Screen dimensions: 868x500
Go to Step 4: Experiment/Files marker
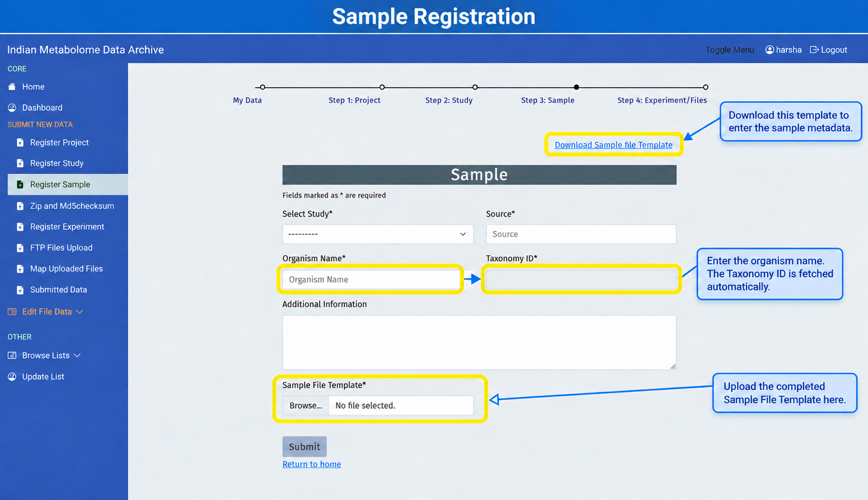click(x=706, y=87)
